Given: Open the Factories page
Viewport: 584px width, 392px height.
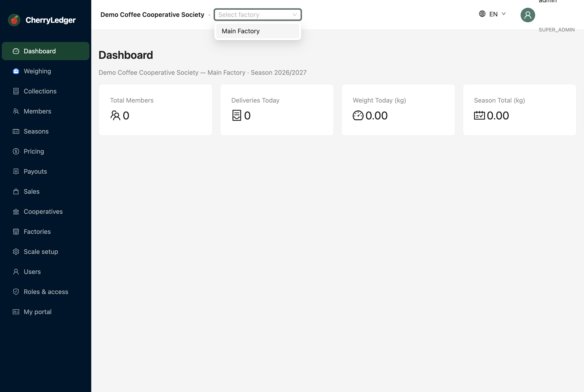Looking at the screenshot, I should pos(46,232).
